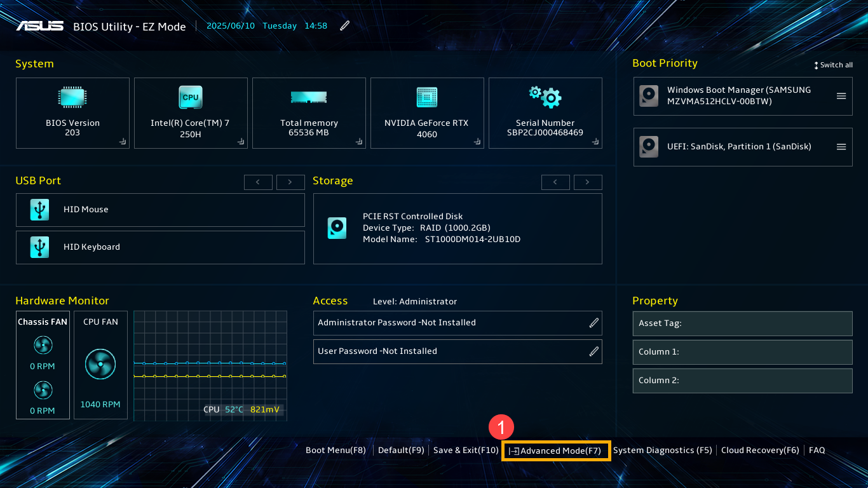Click the disk icon beside UEFI: SanDisk

pos(649,147)
